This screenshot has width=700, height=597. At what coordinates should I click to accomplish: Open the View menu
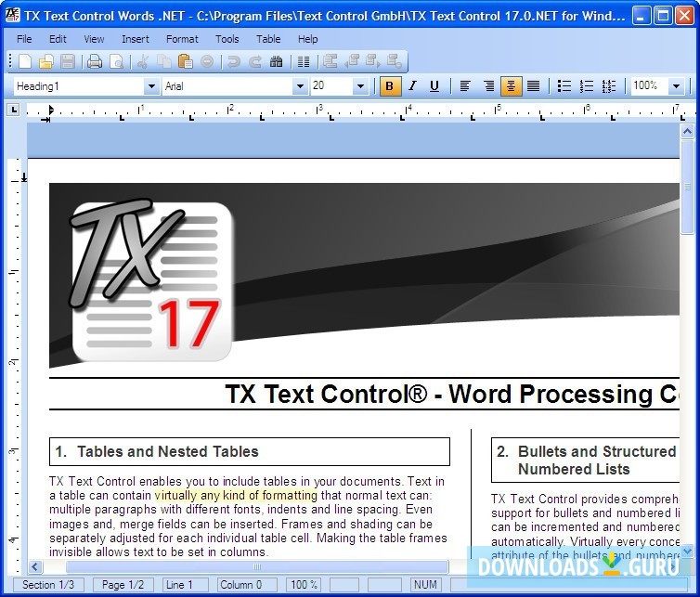pyautogui.click(x=94, y=39)
